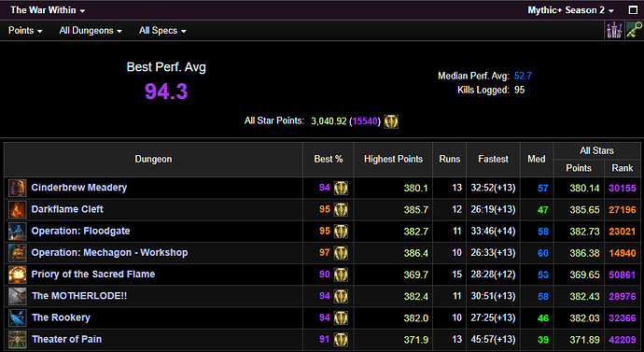Click the Theater of Pain dungeon thumbnail
This screenshot has height=352, width=644.
tap(18, 340)
